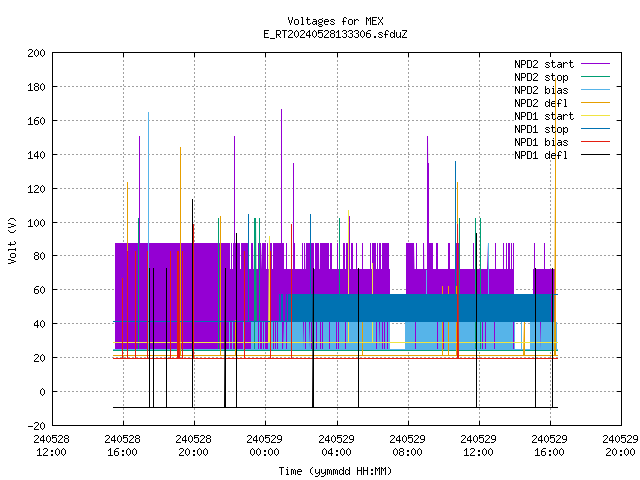The width and height of the screenshot is (640, 480).
Task: Click the x-axis label '240529 08:00'
Action: click(x=407, y=446)
